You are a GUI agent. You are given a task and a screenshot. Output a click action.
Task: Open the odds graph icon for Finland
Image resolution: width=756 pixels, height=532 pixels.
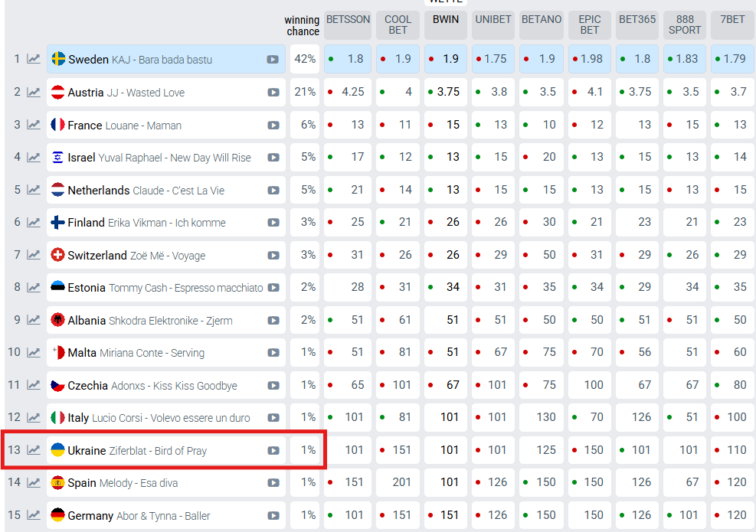click(x=34, y=222)
